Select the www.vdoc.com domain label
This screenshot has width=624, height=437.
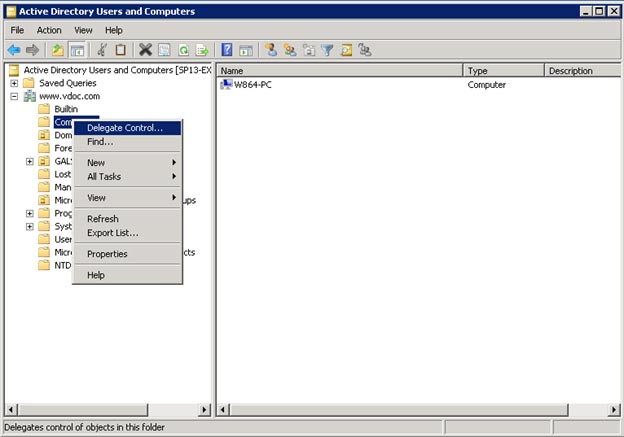69,96
